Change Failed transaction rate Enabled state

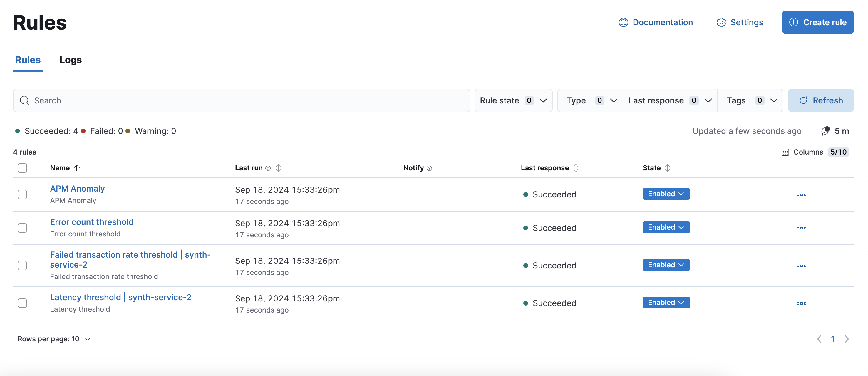666,265
